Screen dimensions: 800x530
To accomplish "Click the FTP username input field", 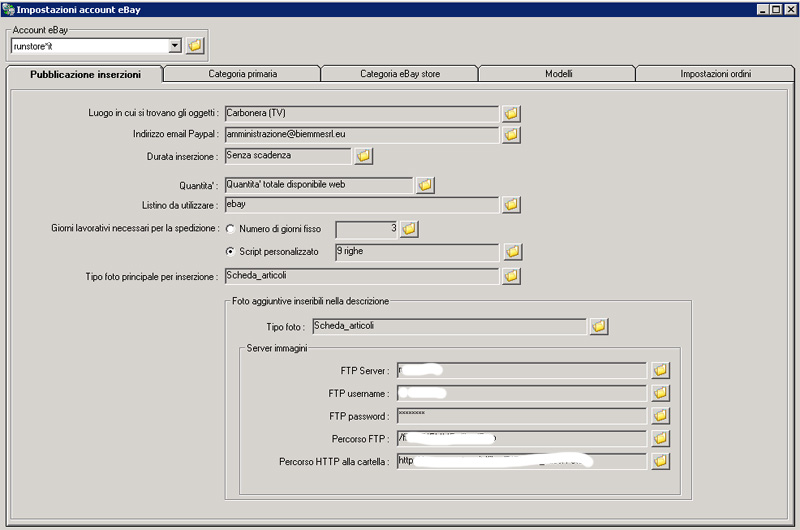I will point(521,393).
